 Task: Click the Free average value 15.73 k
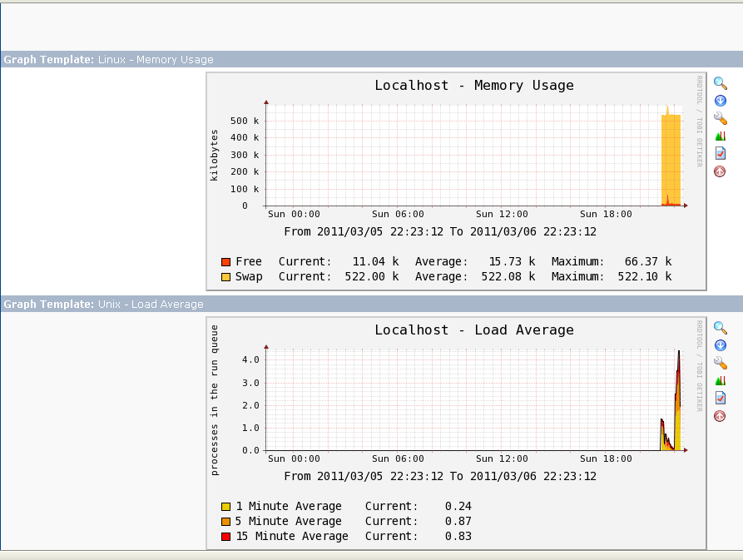(x=512, y=261)
